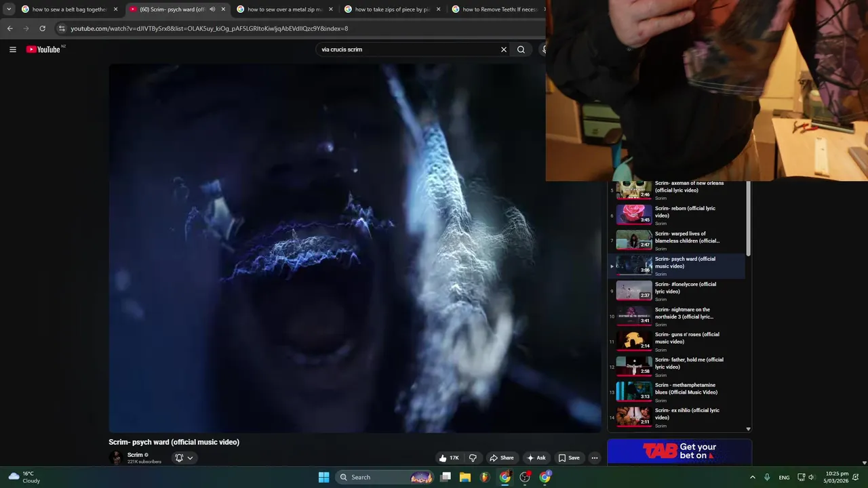Run search with the magnifier button
This screenshot has height=488, width=868.
[521, 49]
